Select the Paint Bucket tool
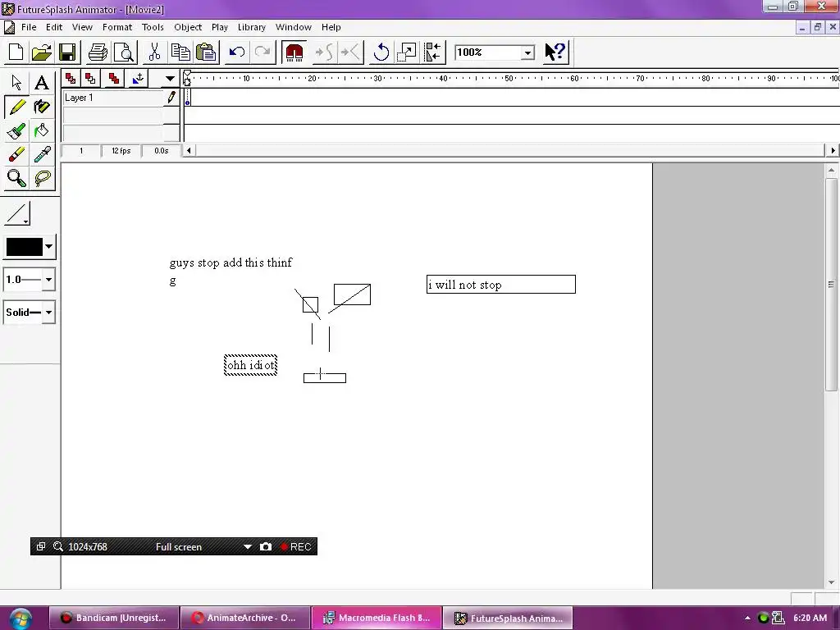Image resolution: width=840 pixels, height=630 pixels. 41,130
